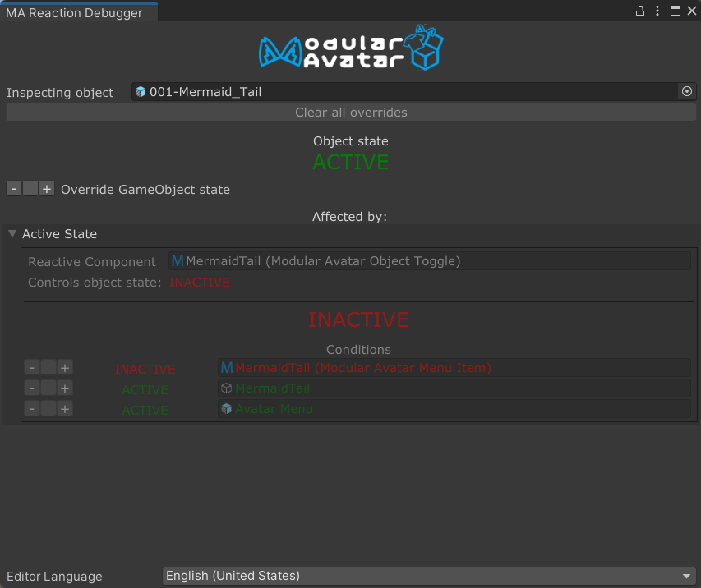
Task: Click the MermaidTail (Modular Avatar Menu Item) field
Action: pyautogui.click(x=454, y=368)
